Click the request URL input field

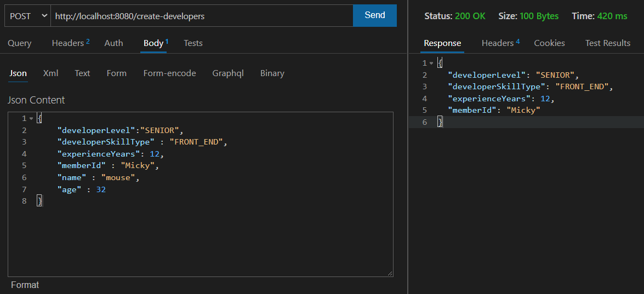(202, 15)
